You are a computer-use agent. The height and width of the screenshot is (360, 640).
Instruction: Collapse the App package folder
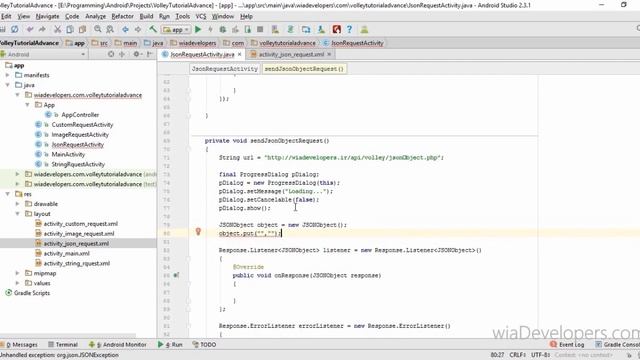click(x=27, y=105)
